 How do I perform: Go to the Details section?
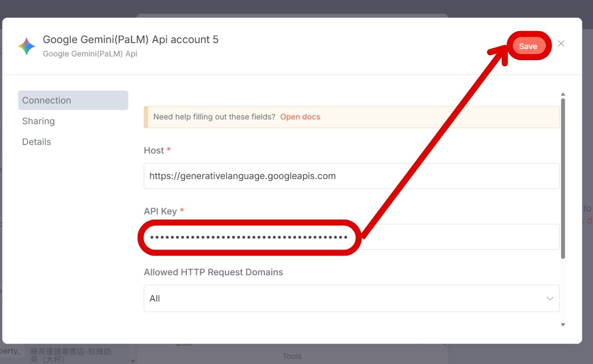(36, 142)
